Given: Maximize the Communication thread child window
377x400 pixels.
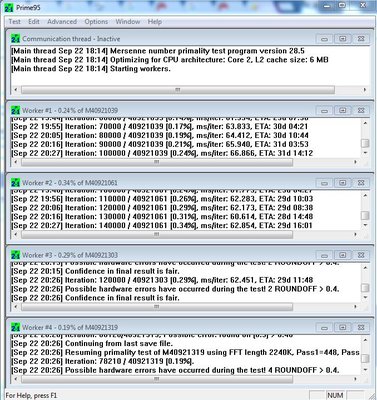Looking at the screenshot, I should (342, 39).
